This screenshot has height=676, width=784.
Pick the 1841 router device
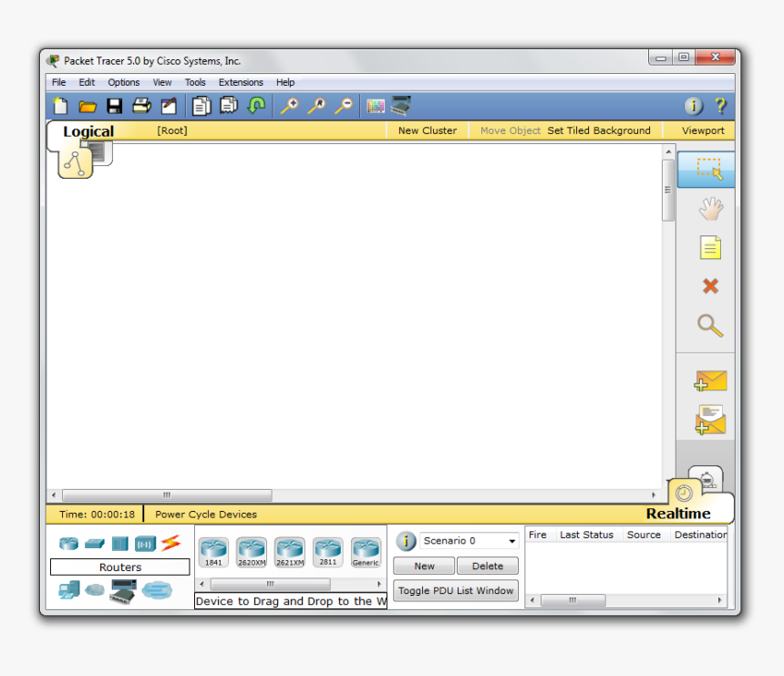[x=213, y=552]
